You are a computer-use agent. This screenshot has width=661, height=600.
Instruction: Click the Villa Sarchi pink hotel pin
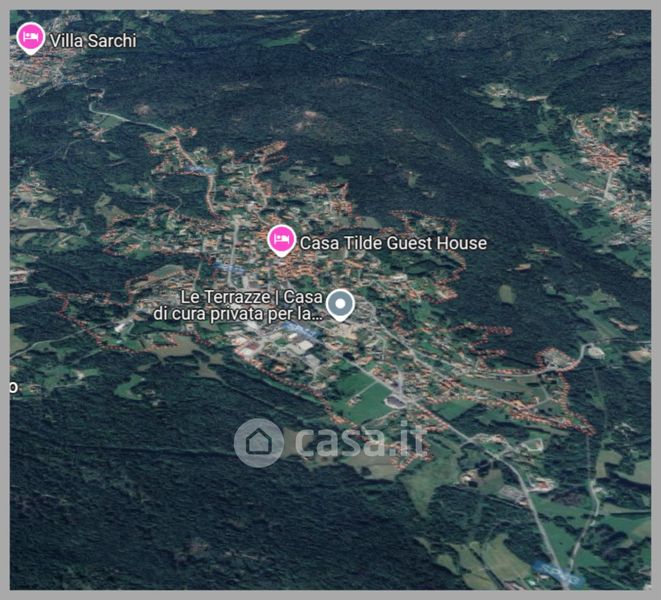click(31, 38)
